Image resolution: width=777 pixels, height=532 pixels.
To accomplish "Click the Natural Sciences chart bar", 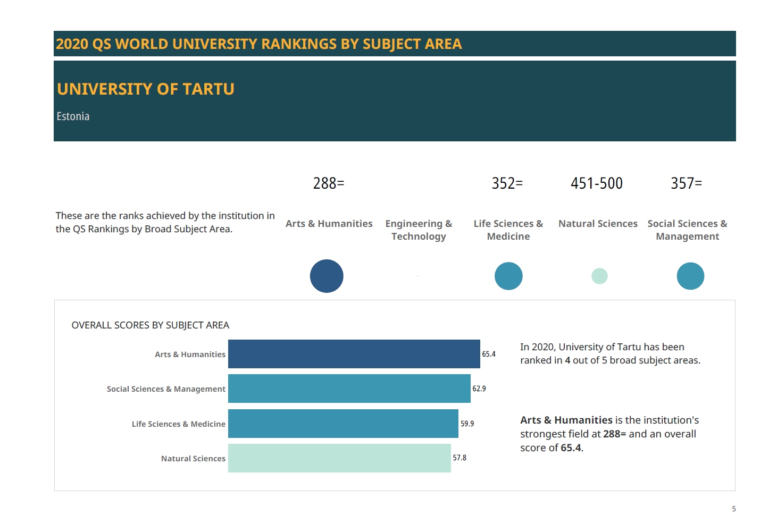I will 339,458.
